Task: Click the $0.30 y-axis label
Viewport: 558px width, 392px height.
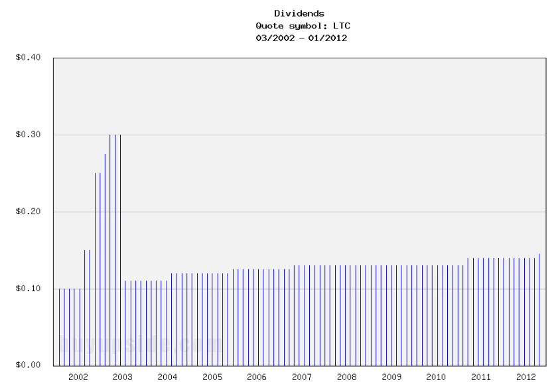Action: pos(28,135)
